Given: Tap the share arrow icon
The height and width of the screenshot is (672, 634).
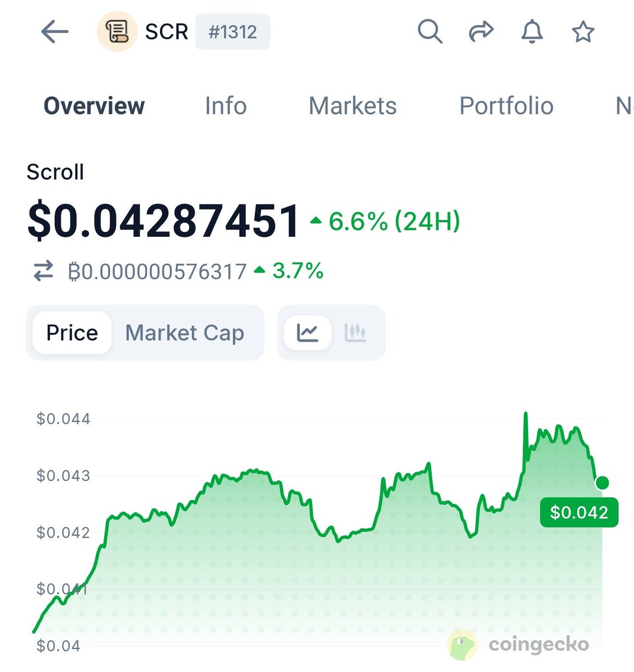Looking at the screenshot, I should [x=481, y=31].
